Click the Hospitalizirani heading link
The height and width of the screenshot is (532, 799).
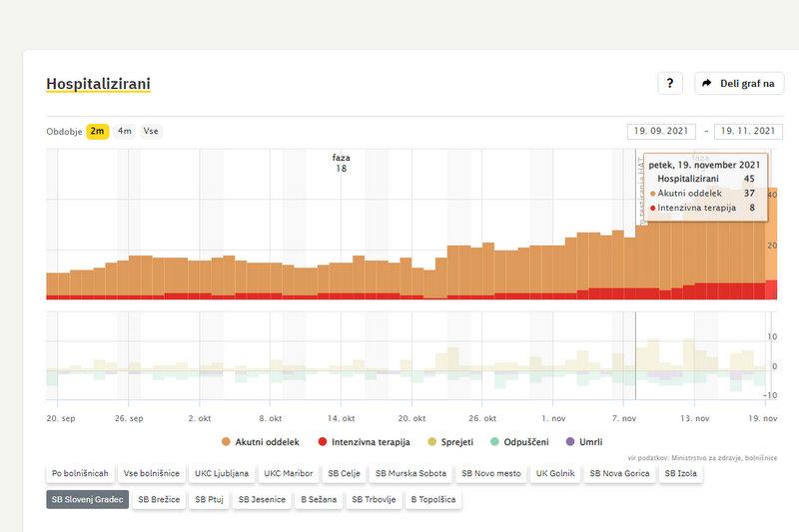pos(98,85)
